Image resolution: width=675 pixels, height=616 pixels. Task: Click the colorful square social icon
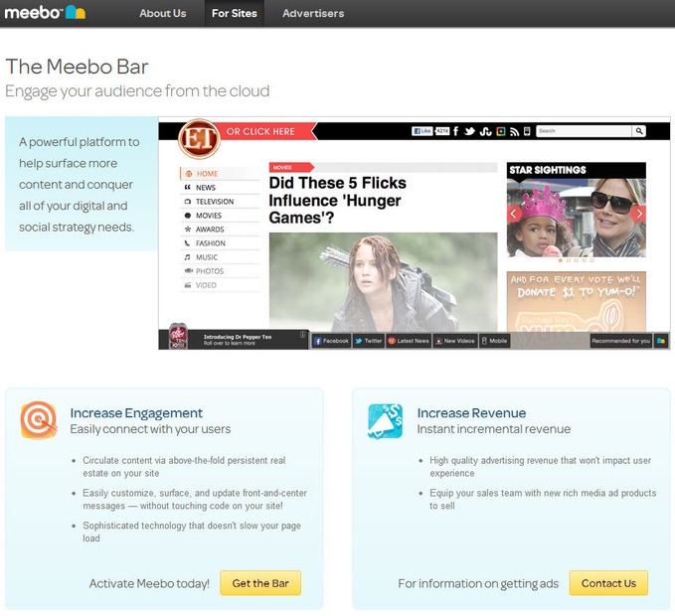tap(501, 131)
